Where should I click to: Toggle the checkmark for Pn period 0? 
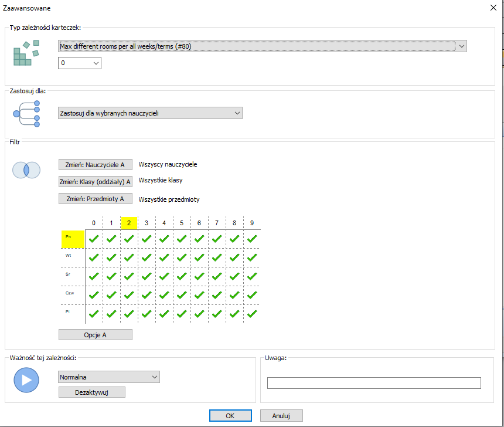click(x=94, y=239)
